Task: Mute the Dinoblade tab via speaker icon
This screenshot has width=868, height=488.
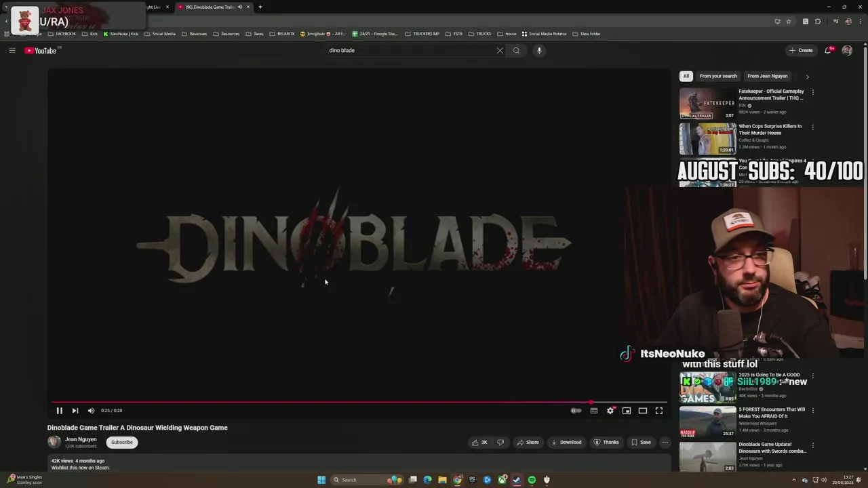Action: coord(239,7)
